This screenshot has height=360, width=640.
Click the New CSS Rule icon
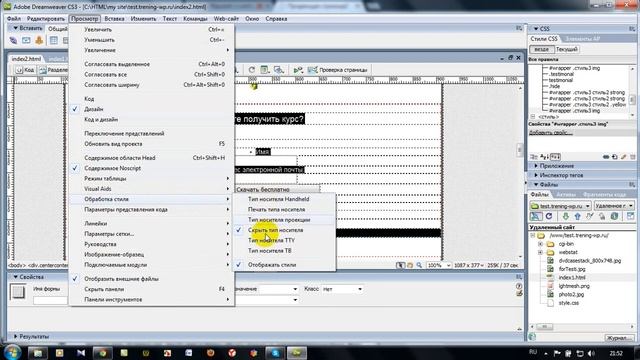[615, 157]
